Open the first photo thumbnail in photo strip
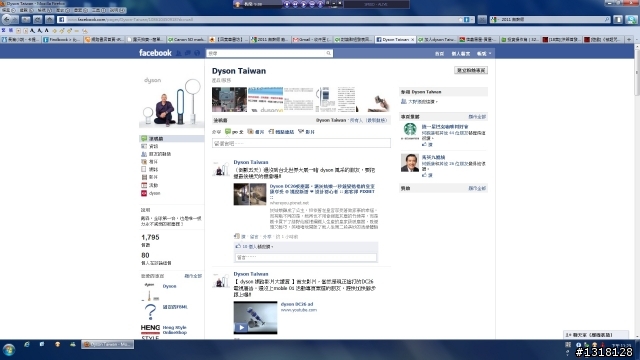 tap(229, 100)
